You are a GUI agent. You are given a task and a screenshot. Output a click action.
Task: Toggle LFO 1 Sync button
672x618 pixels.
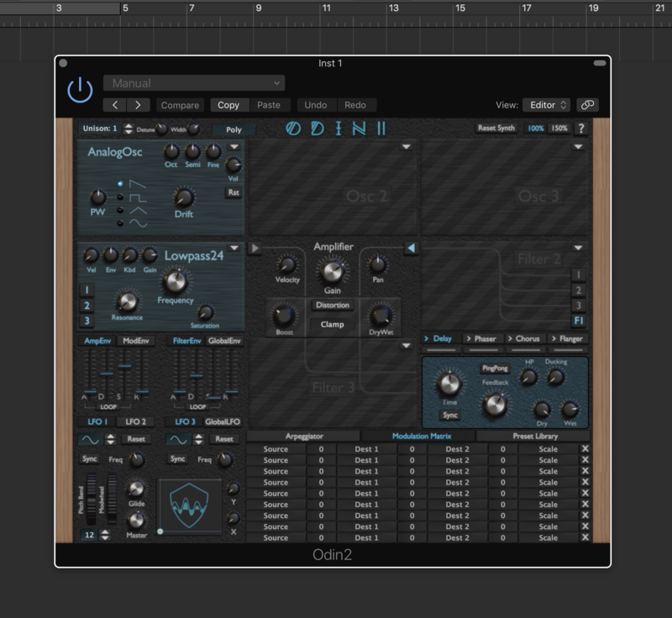click(x=89, y=458)
